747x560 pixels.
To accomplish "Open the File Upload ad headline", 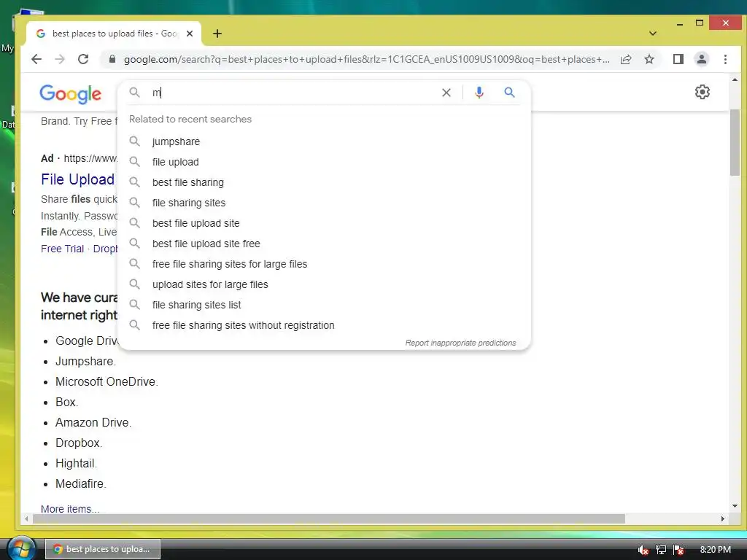I will pos(77,179).
